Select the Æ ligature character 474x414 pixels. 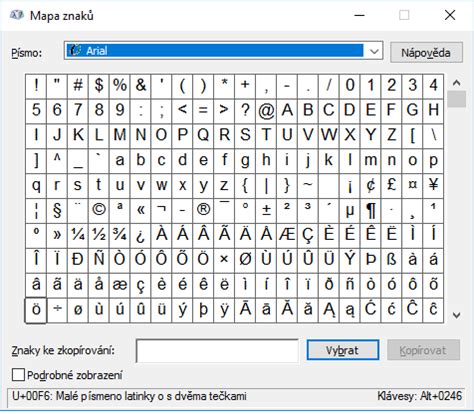pyautogui.click(x=287, y=235)
